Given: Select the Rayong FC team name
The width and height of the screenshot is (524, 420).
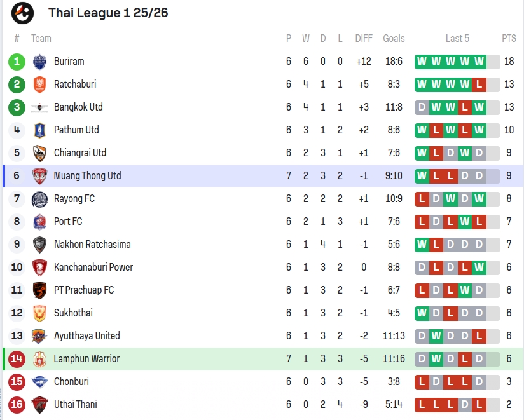Looking at the screenshot, I should (74, 199).
